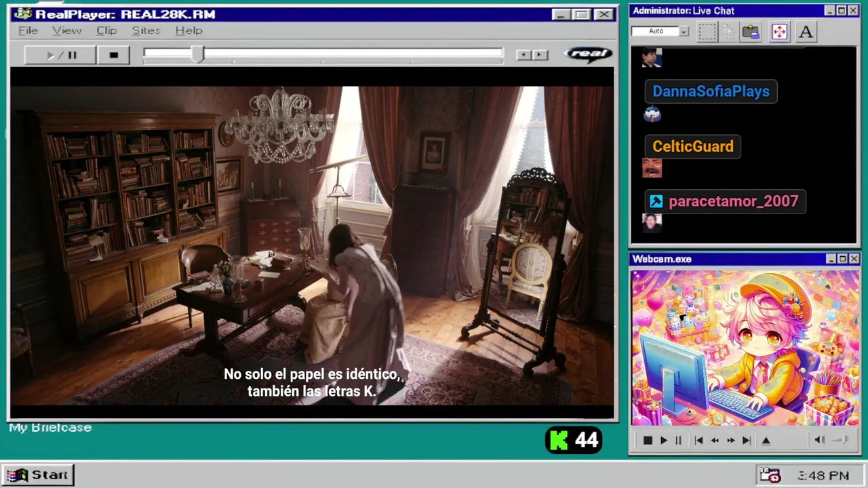
Task: Click the Webcam.exe volume slider
Action: (841, 440)
